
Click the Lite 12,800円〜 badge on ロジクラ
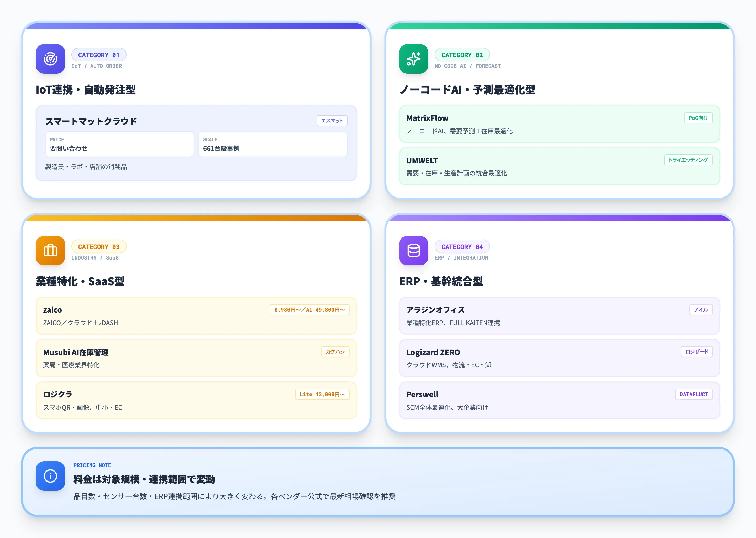[322, 394]
